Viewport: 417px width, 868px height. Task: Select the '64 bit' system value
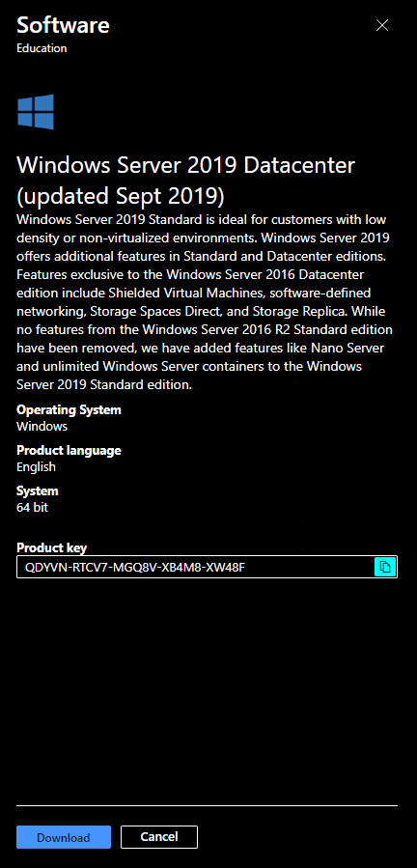[32, 507]
